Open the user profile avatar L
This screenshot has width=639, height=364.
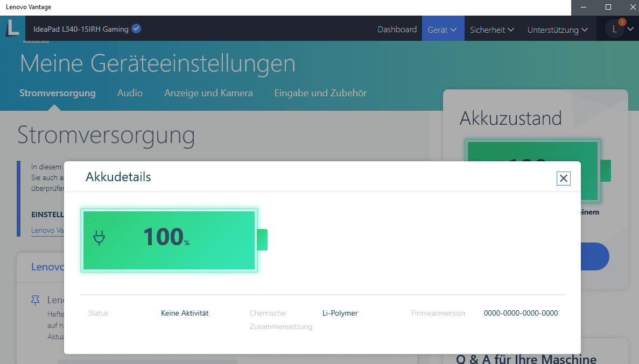[615, 29]
